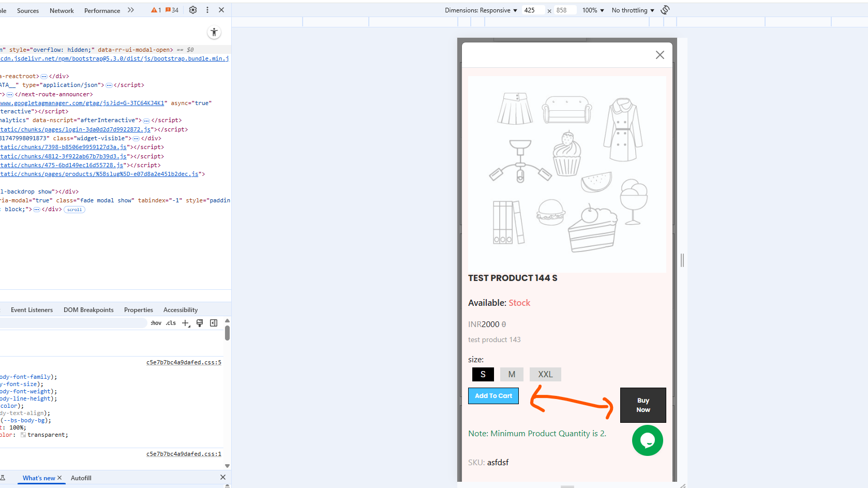Screen dimensions: 868x488
Task: Expand the widget-visible div ellipsis
Action: pos(136,139)
